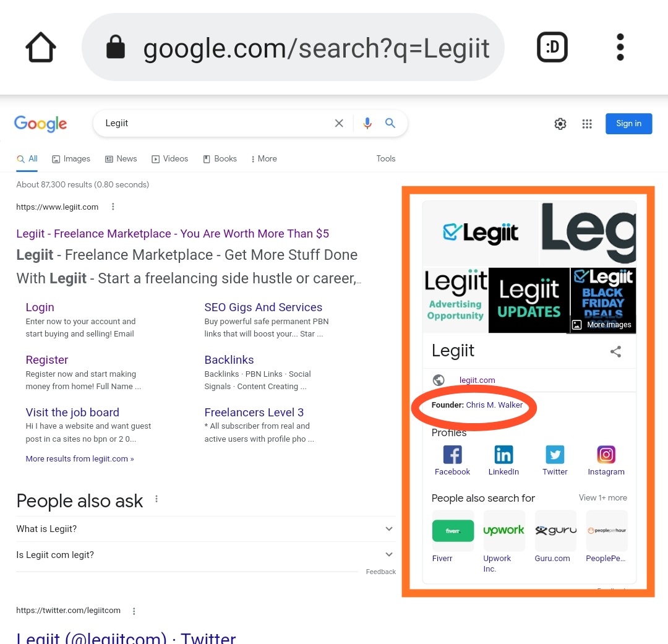
Task: Open the browser tab switcher
Action: 552,46
